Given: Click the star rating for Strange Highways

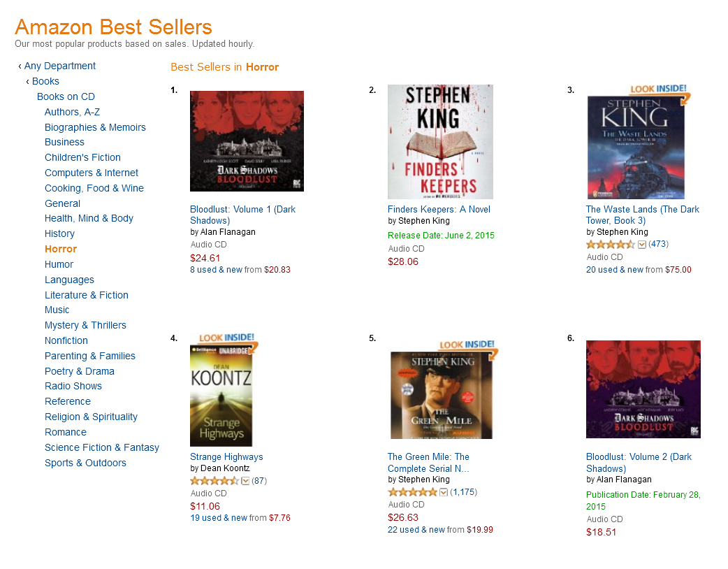Looking at the screenshot, I should tap(214, 481).
